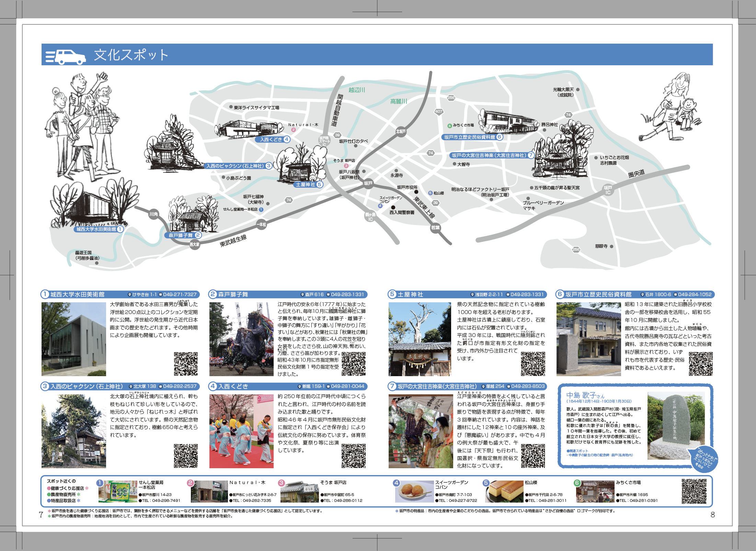This screenshot has width=756, height=551.
Task: Click the route 74 badge below 光輪大黒天
Action: coord(569,115)
